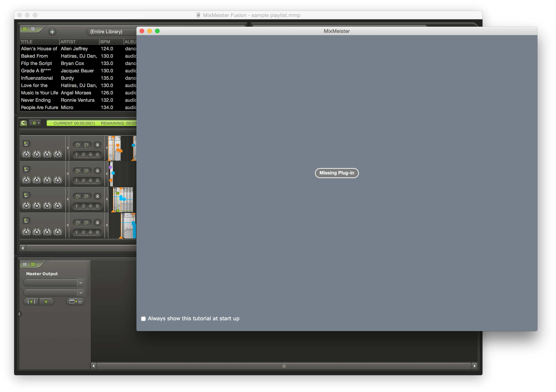Click the second knob on bottom track

[37, 232]
